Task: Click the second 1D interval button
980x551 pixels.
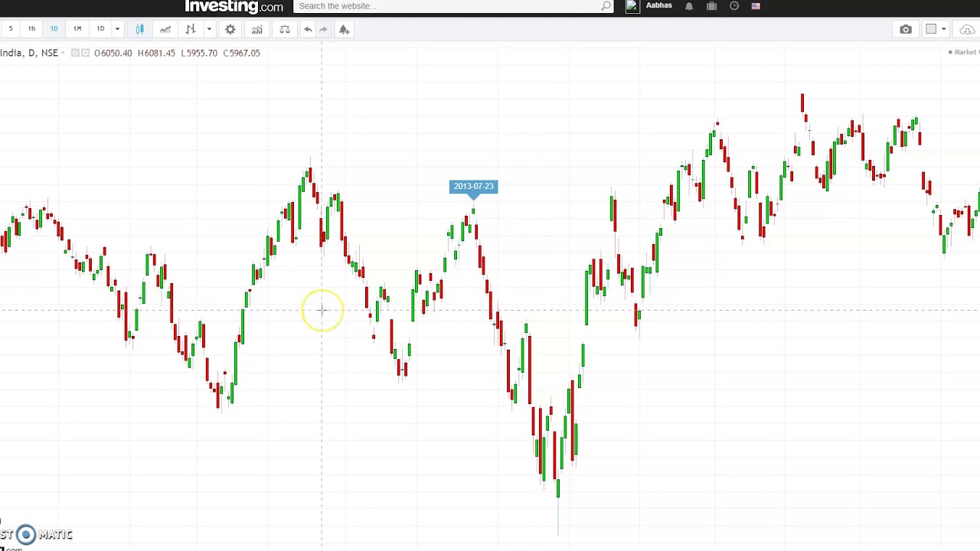Action: pos(100,29)
